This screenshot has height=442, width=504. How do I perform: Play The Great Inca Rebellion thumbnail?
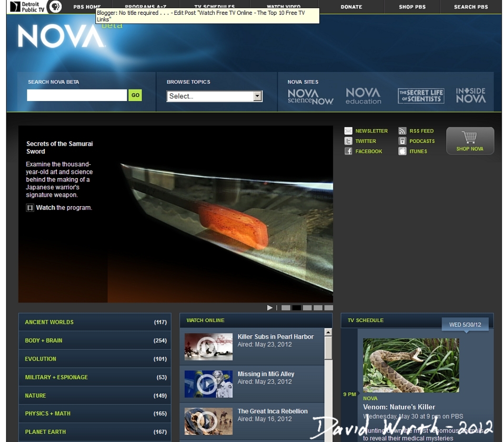point(208,422)
